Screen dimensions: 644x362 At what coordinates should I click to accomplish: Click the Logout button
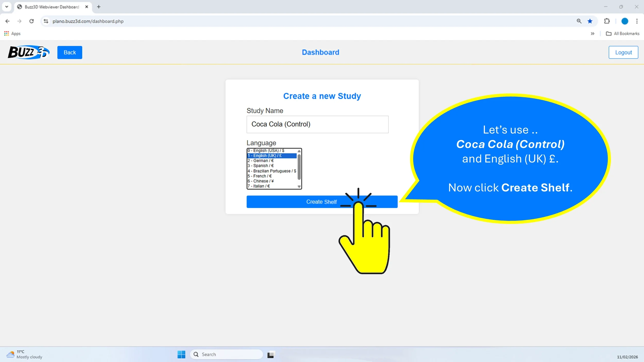[623, 52]
